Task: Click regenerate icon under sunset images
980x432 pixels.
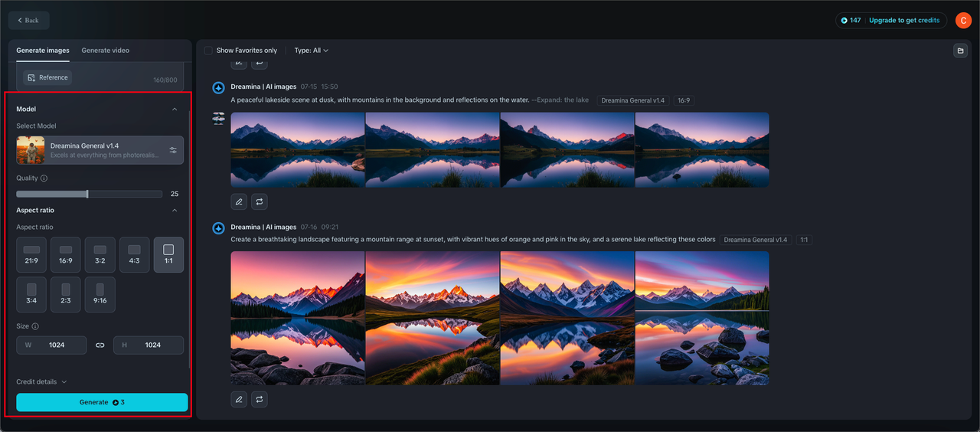Action: [260, 399]
